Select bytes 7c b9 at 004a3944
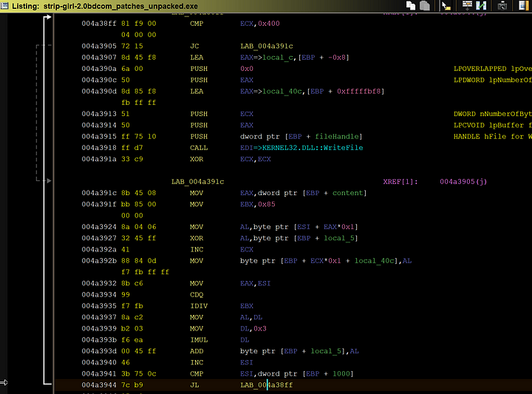The image size is (532, 394). coord(132,385)
